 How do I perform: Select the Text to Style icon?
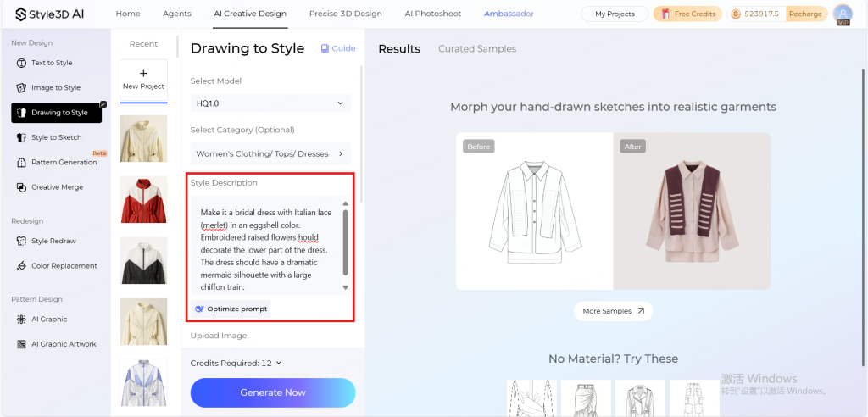[x=21, y=63]
